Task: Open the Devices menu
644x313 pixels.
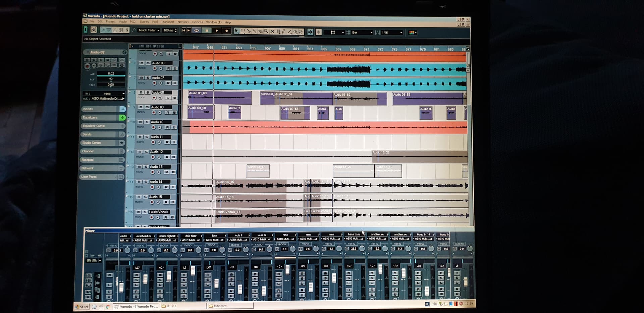Action: [197, 22]
